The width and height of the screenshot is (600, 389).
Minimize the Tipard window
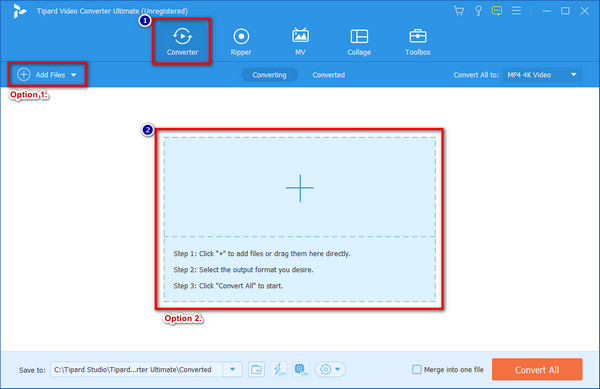tap(546, 11)
